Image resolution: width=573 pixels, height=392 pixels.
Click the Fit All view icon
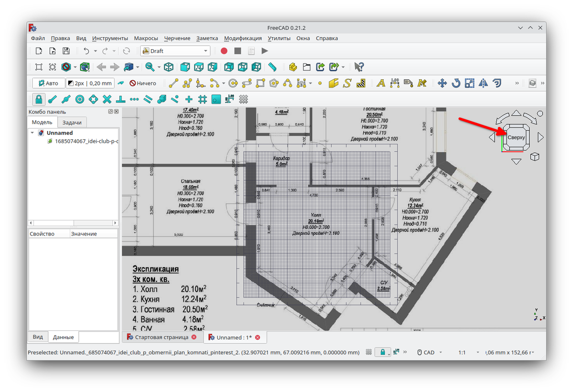point(39,67)
